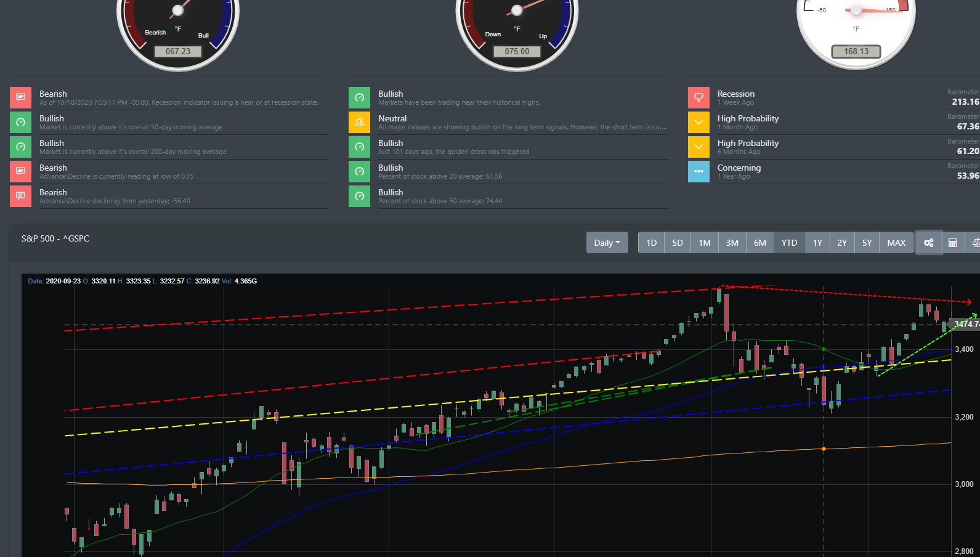The width and height of the screenshot is (980, 557).
Task: Open the Daily interval dropdown
Action: [607, 243]
